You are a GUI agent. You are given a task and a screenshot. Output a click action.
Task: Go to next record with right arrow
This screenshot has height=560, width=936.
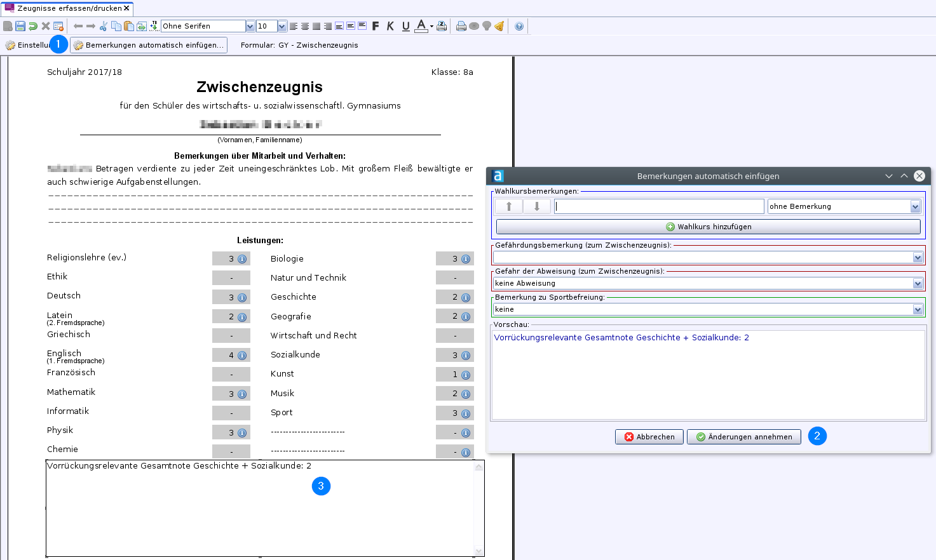click(91, 26)
